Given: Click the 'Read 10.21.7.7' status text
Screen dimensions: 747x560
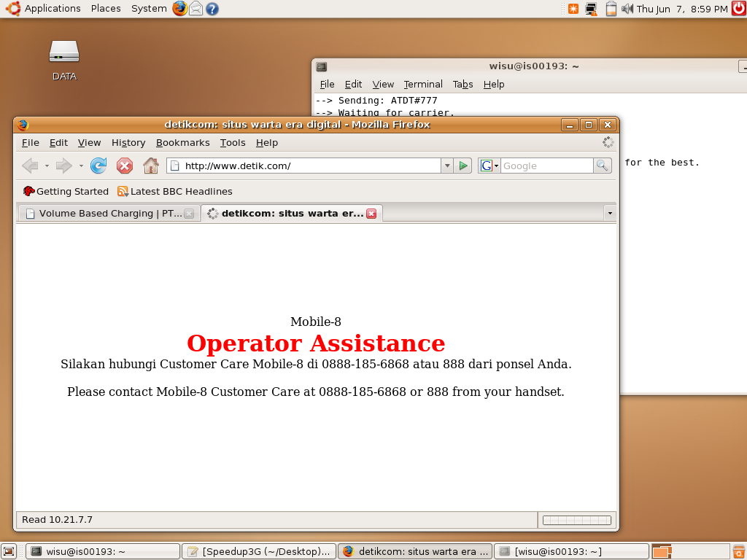Looking at the screenshot, I should click(x=57, y=519).
